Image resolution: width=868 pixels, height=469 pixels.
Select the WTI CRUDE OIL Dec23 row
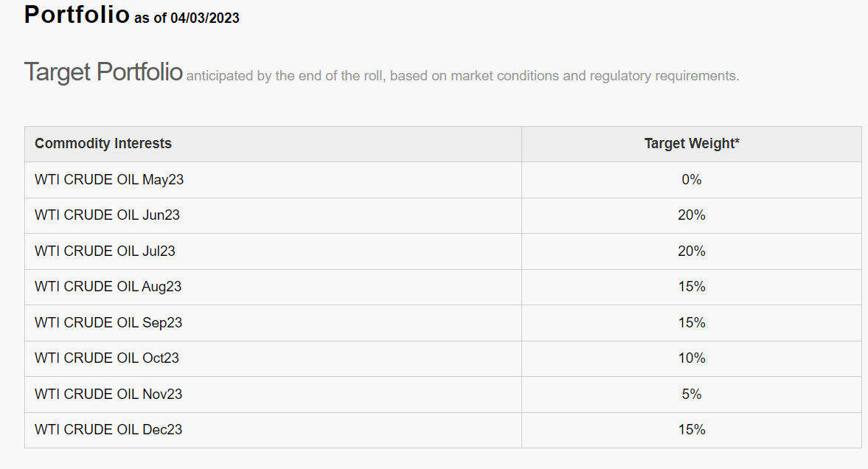point(108,430)
